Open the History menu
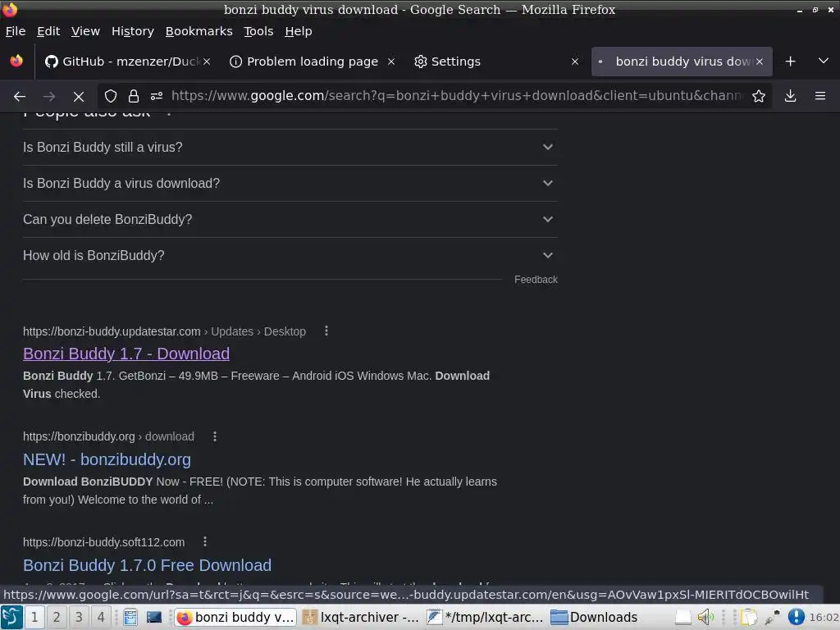840x630 pixels. (132, 31)
